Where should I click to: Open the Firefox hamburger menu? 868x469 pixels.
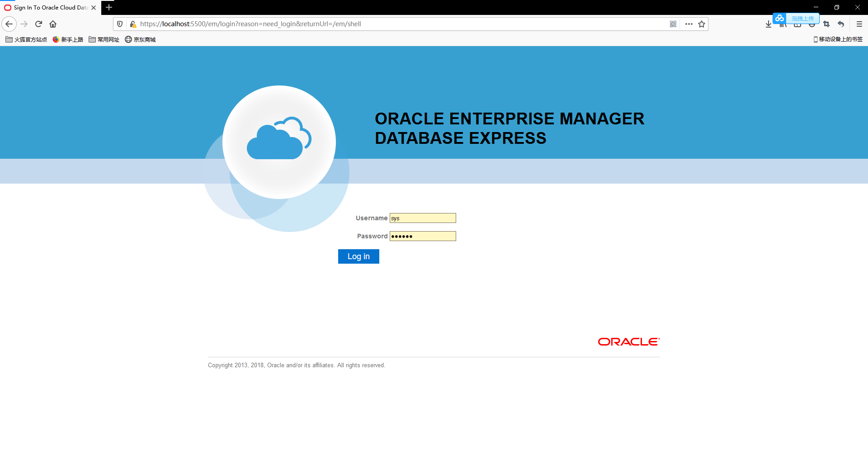point(859,24)
